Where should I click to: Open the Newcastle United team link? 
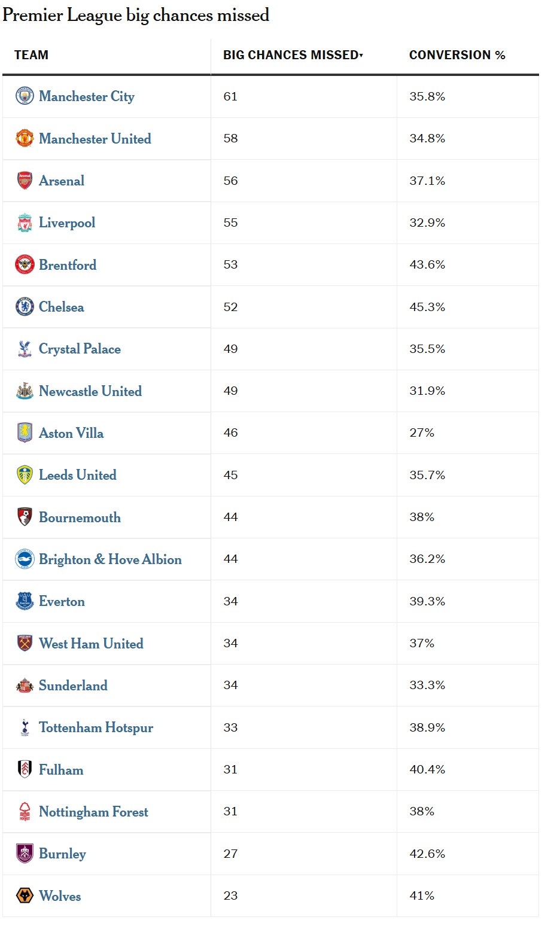click(x=90, y=391)
